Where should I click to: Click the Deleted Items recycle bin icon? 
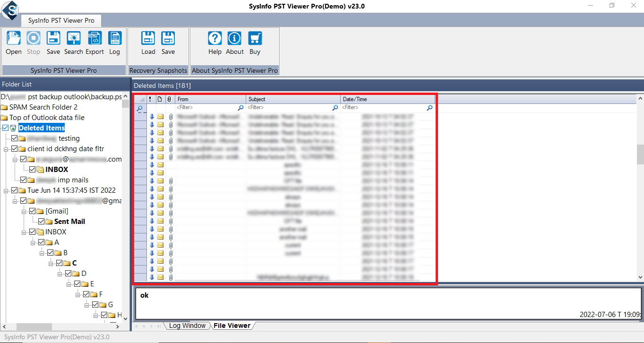pos(13,128)
